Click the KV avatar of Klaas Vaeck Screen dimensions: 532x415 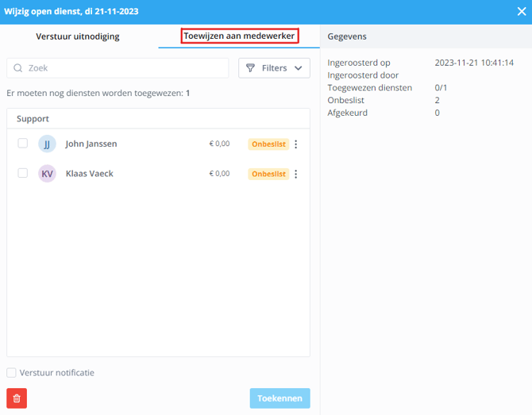click(x=48, y=174)
